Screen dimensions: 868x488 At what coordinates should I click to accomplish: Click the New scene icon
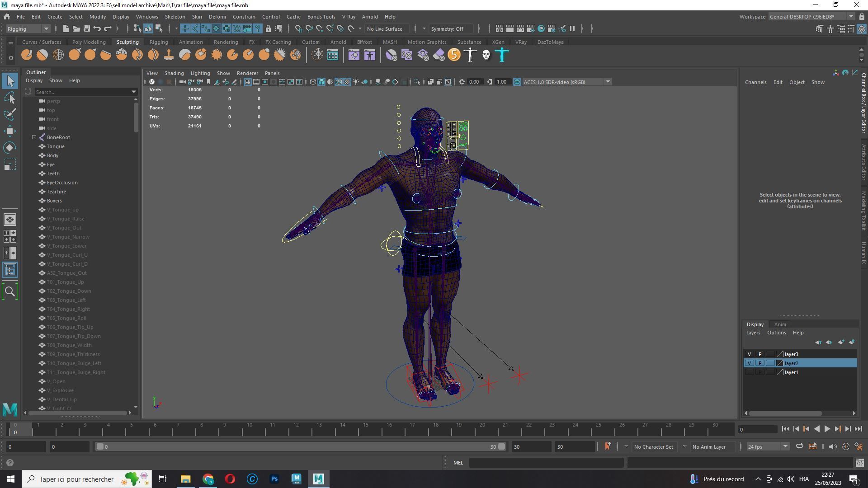(66, 28)
